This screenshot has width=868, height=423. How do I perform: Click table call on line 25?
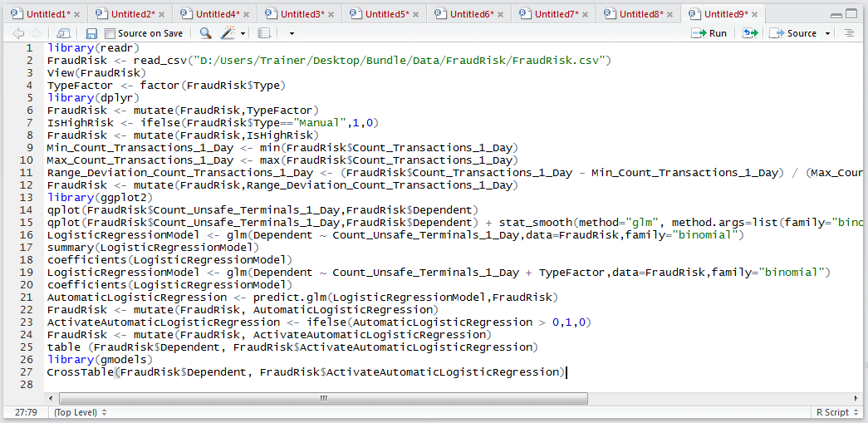[293, 347]
